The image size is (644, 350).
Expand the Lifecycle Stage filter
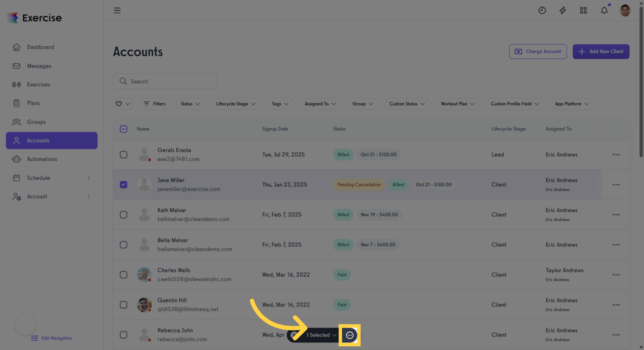pyautogui.click(x=236, y=104)
